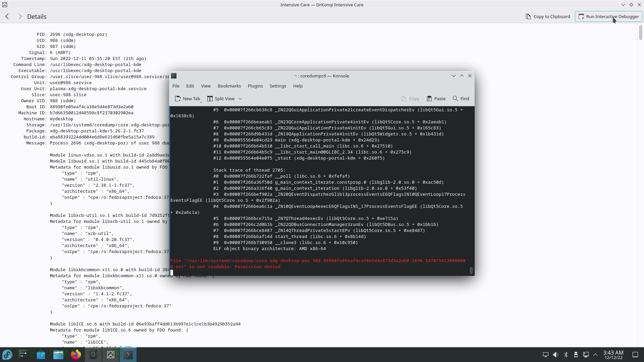Click the Peek at Desktop button
Image resolution: width=644 pixels, height=362 pixels.
[x=635, y=355]
